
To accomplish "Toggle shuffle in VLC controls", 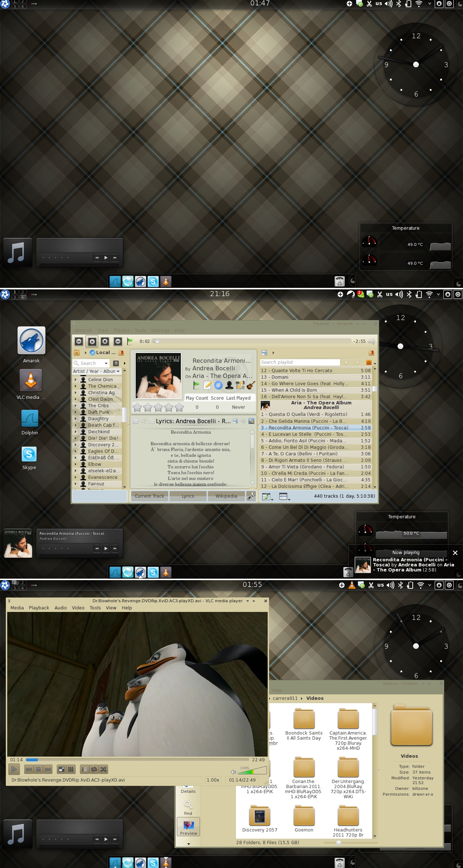I will pyautogui.click(x=103, y=769).
